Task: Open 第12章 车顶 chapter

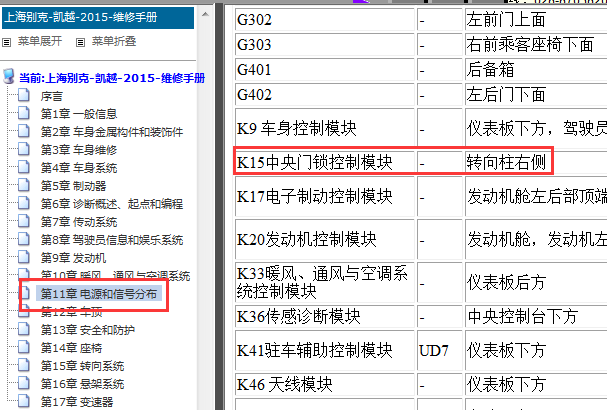Action: pos(72,311)
